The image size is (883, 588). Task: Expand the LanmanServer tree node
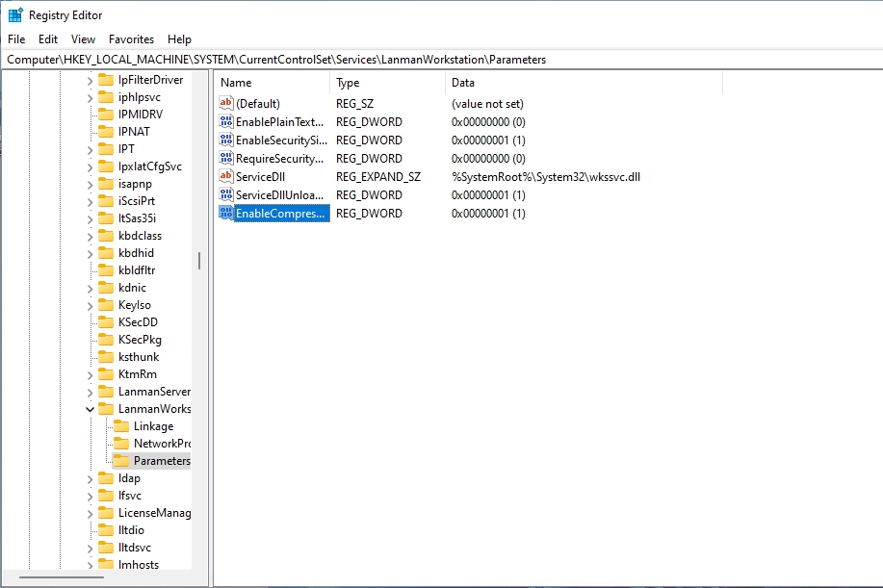point(90,392)
